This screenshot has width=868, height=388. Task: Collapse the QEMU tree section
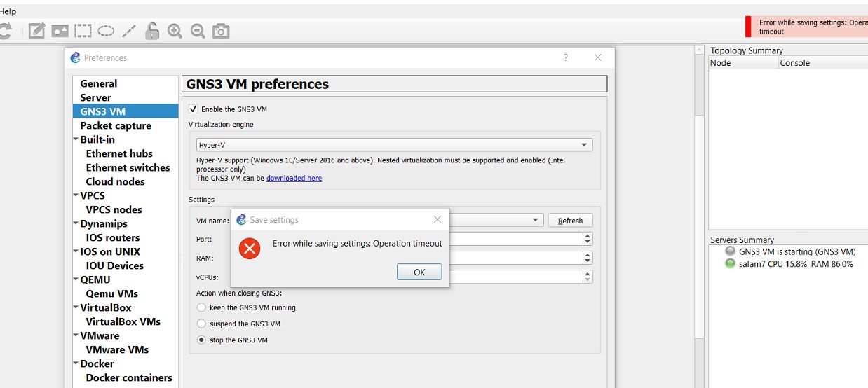click(76, 279)
